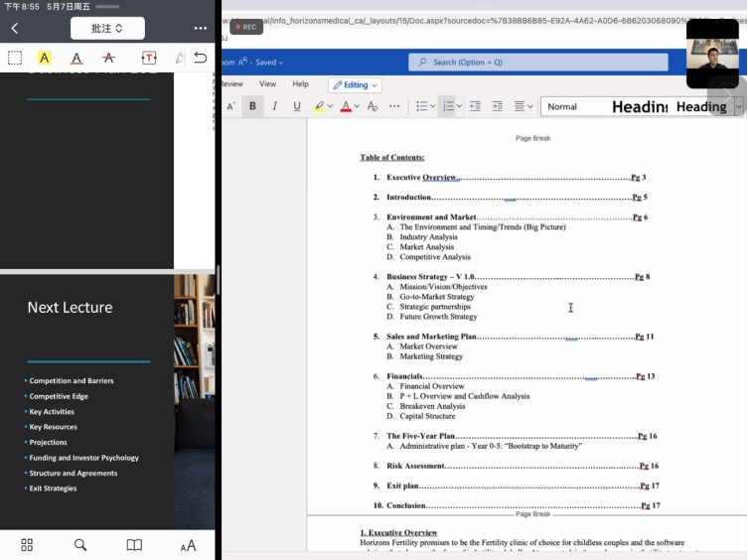This screenshot has width=748, height=560.
Task: Open the Help ribbon tab
Action: click(300, 84)
